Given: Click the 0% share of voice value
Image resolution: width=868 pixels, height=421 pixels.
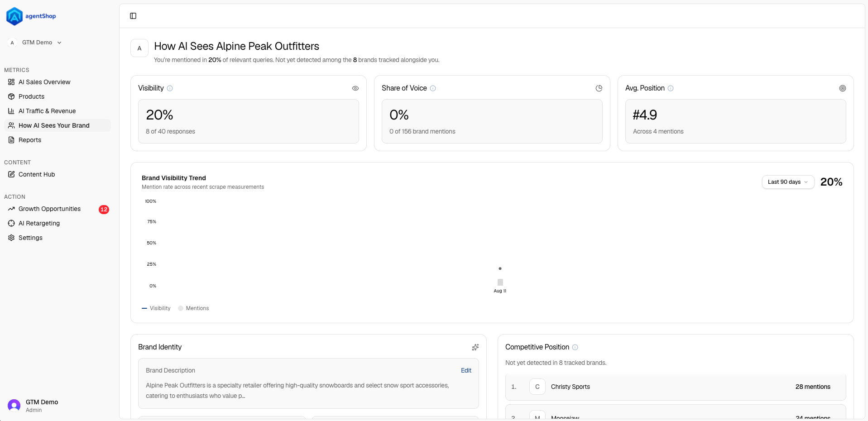Looking at the screenshot, I should pos(399,115).
